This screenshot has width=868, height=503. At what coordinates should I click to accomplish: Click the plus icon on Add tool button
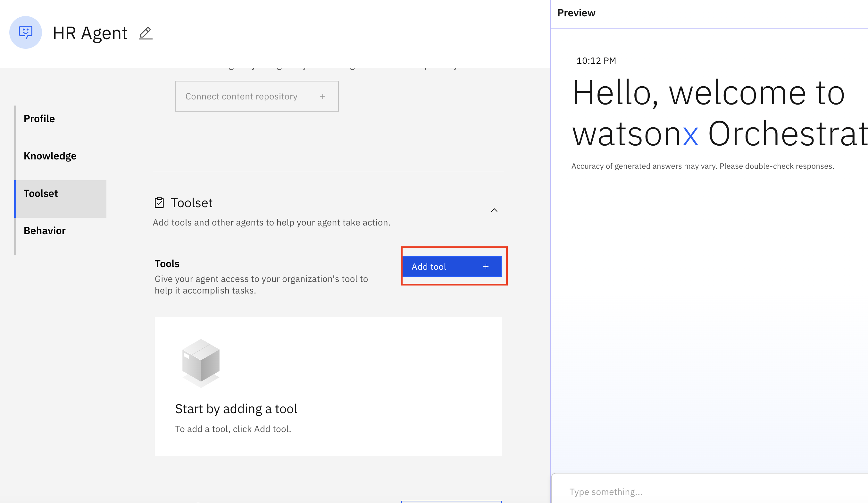(x=486, y=267)
